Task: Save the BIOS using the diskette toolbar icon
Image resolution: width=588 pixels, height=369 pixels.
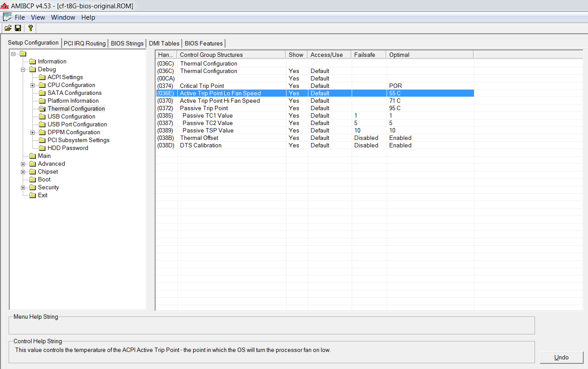Action: coord(18,28)
